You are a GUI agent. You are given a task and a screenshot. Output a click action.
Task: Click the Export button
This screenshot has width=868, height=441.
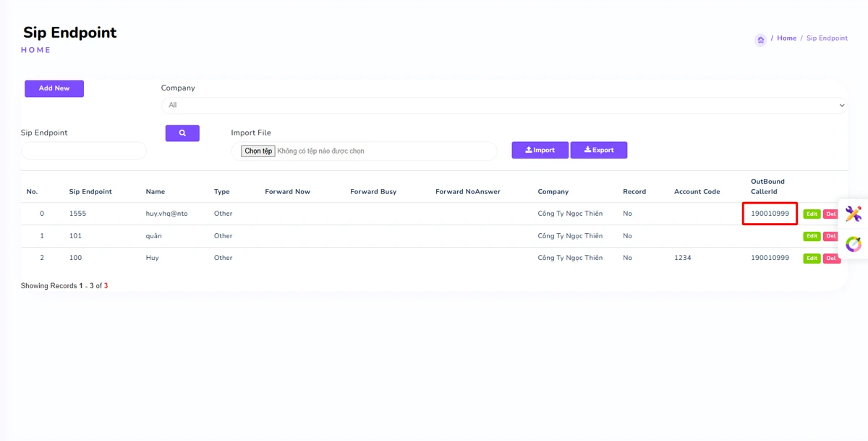pos(598,150)
